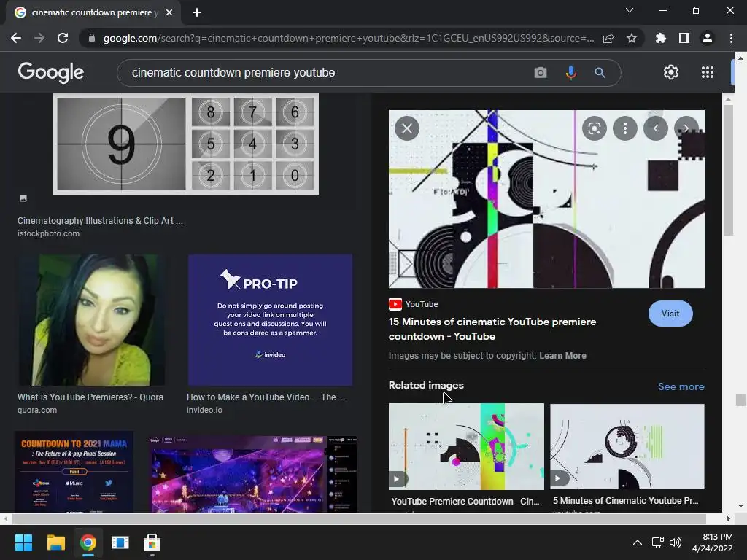Click How to Make a YouTube Video caption
Image resolution: width=747 pixels, height=560 pixels.
coord(266,397)
